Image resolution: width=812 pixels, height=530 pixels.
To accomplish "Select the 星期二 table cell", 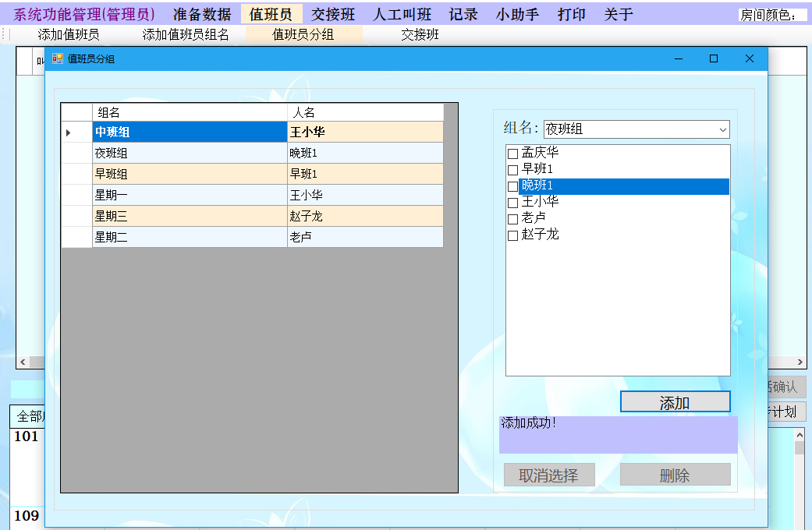I will (190, 237).
